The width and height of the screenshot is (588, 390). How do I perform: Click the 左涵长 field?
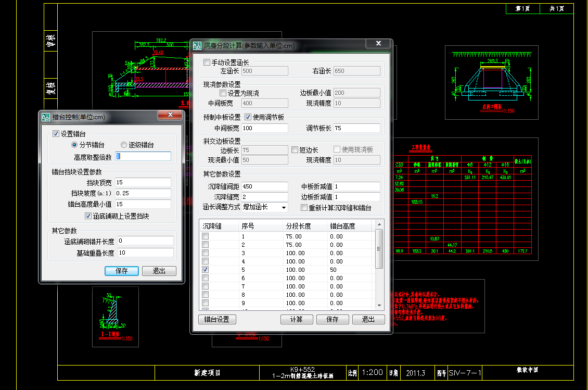coord(265,71)
